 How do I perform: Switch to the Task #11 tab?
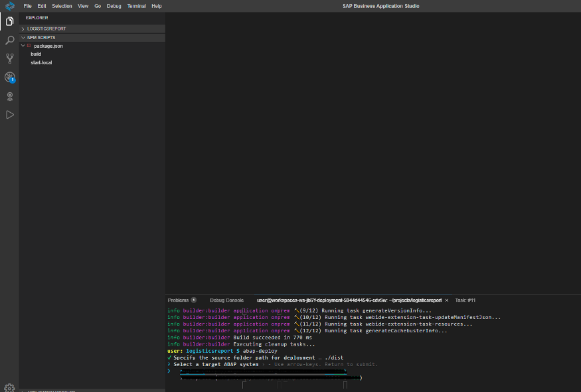465,300
